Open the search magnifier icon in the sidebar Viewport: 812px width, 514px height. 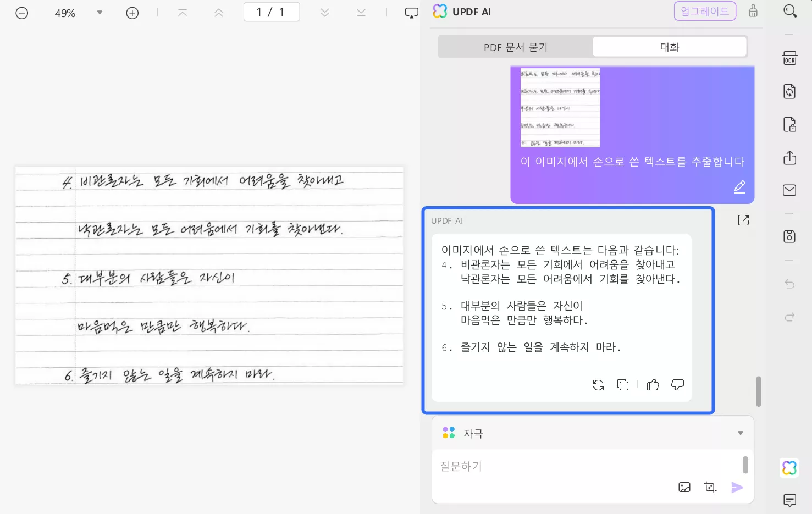pyautogui.click(x=790, y=11)
